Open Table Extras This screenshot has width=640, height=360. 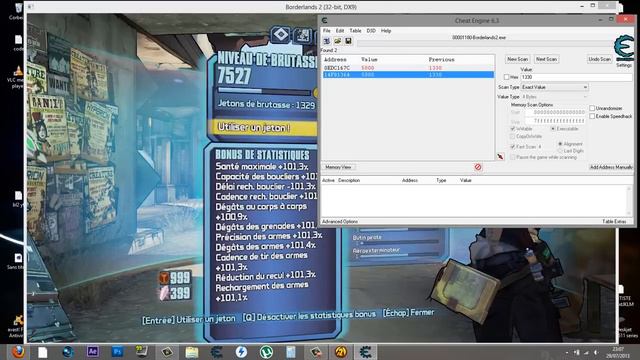(x=614, y=221)
